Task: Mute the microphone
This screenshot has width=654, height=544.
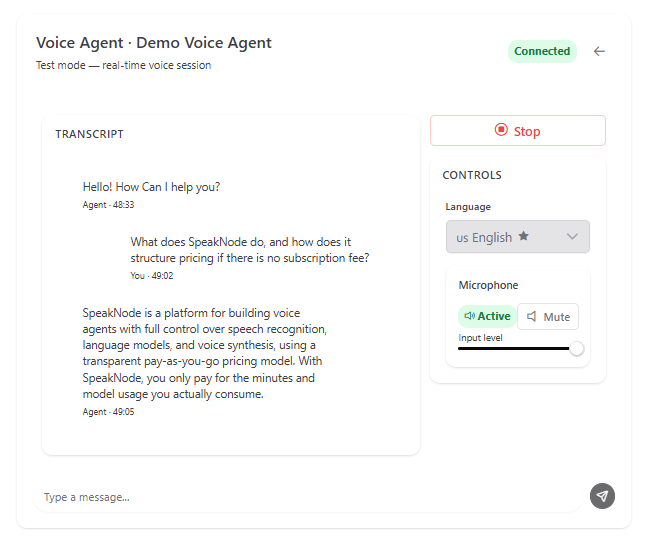Action: (x=548, y=317)
